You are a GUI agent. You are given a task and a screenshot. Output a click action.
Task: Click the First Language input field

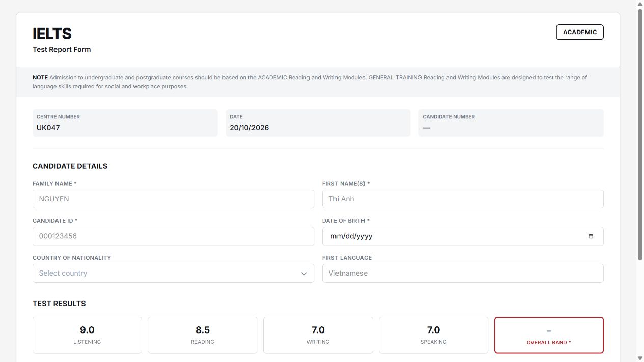463,274
